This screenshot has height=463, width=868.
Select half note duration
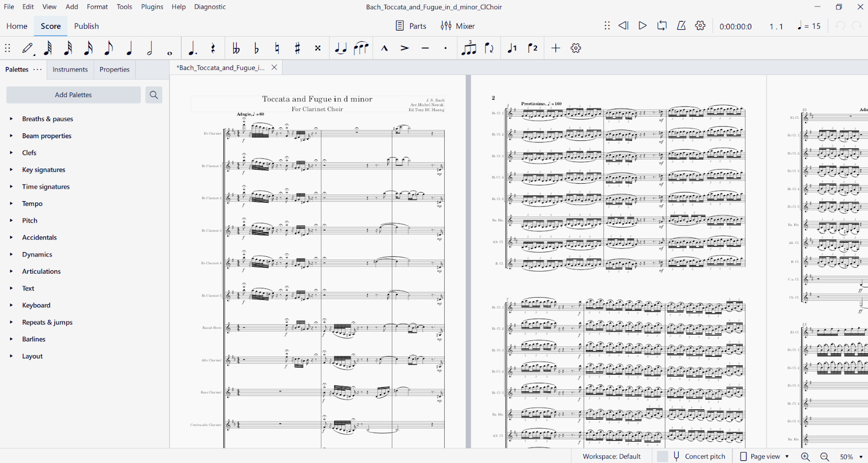(x=150, y=48)
